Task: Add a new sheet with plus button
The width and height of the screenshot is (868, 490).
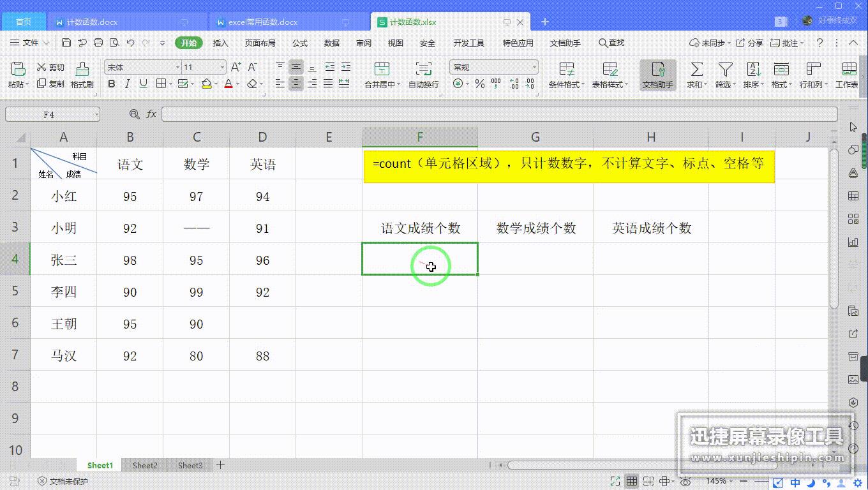Action: pos(220,465)
